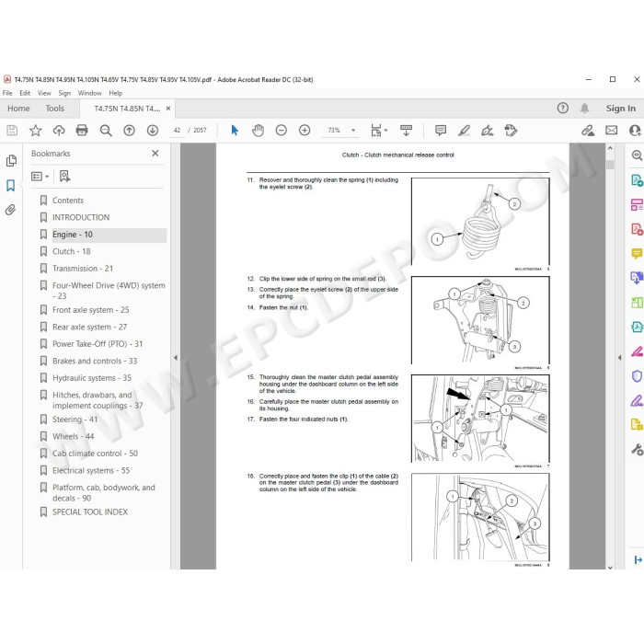The height and width of the screenshot is (644, 644).
Task: Open the Edit menu
Action: [25, 93]
